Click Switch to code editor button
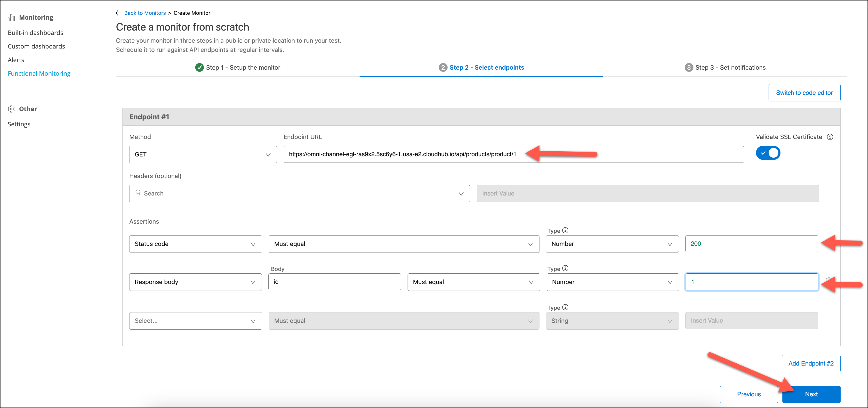 [x=804, y=93]
